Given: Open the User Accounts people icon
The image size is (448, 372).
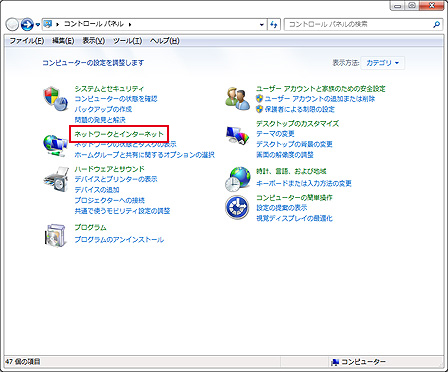Looking at the screenshot, I should (x=237, y=99).
